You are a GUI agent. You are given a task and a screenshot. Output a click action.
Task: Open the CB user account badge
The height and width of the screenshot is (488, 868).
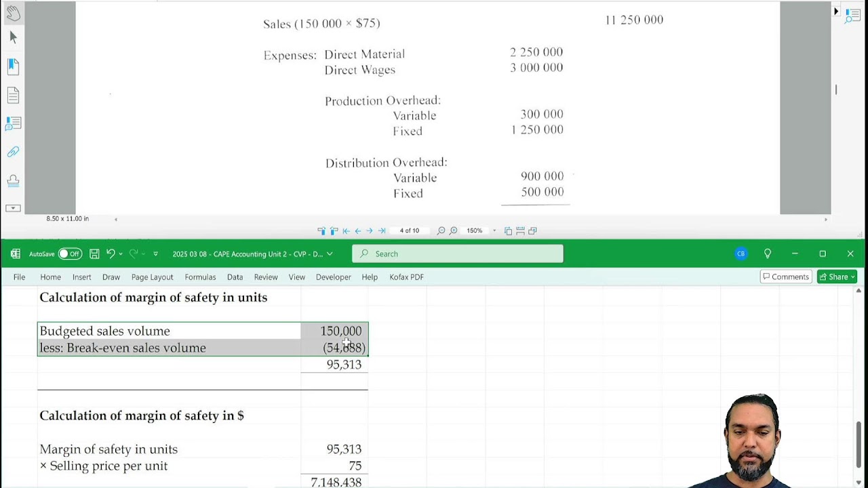point(741,254)
